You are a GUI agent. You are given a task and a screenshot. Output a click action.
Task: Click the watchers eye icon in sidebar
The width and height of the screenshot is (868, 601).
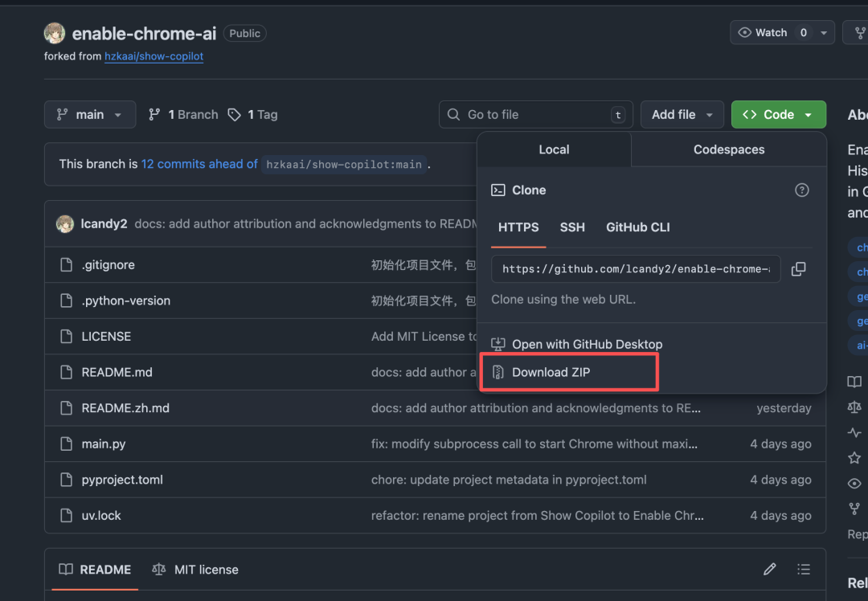(854, 483)
